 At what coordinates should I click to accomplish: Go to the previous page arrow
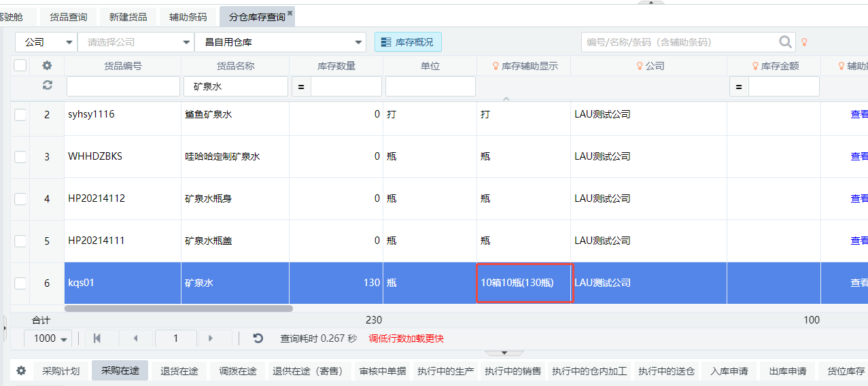tap(135, 338)
